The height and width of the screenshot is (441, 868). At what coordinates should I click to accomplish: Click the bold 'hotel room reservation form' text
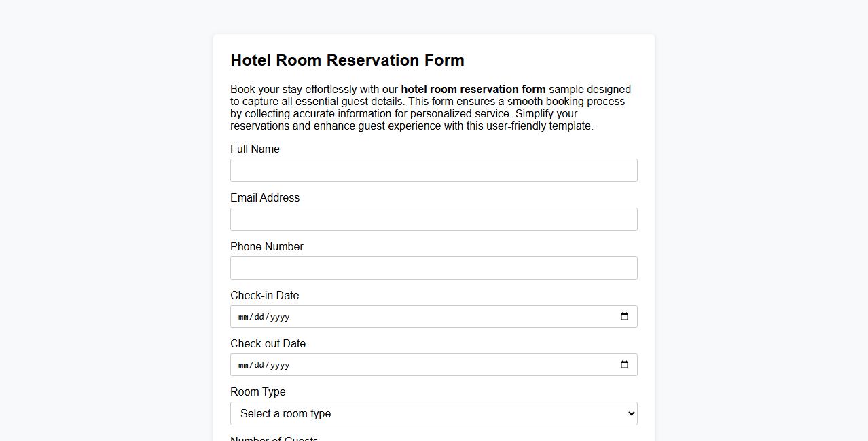(x=473, y=89)
